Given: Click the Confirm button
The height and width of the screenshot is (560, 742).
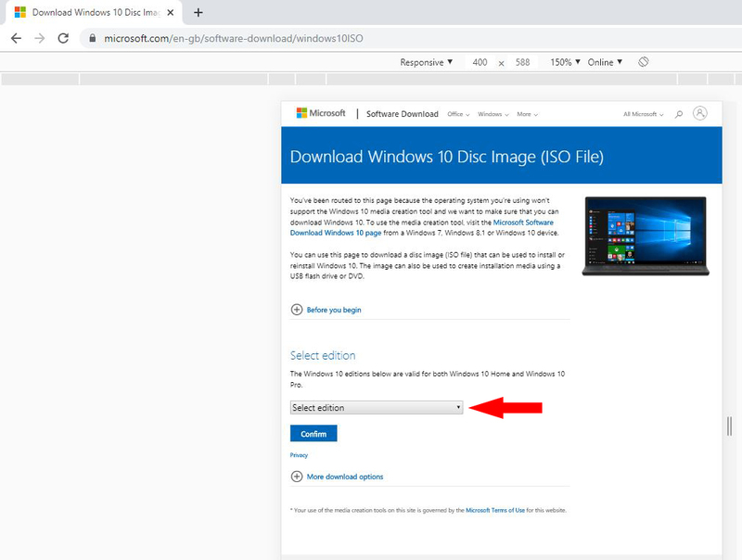Looking at the screenshot, I should 313,433.
